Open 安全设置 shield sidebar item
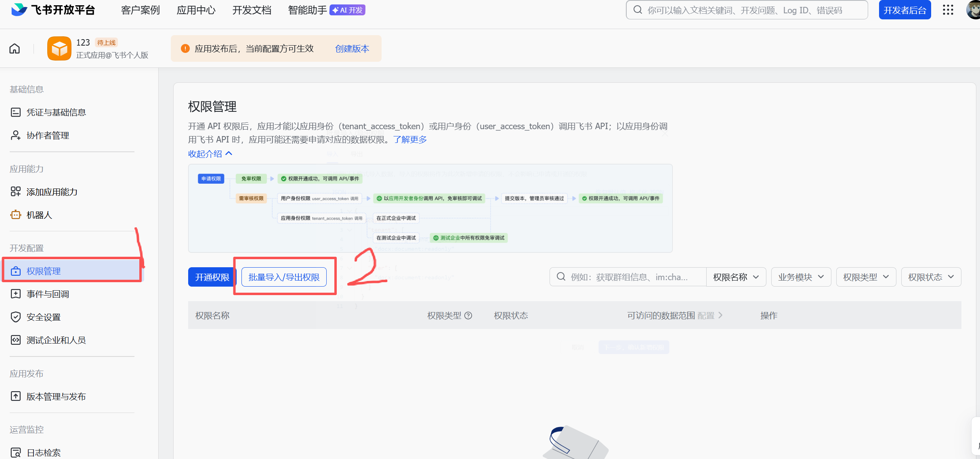 pyautogui.click(x=43, y=317)
